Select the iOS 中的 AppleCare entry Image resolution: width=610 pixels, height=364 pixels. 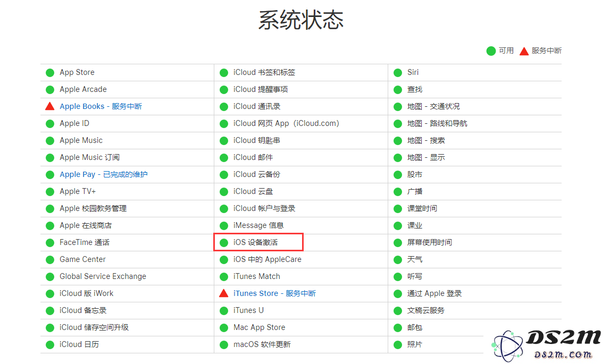coord(268,259)
